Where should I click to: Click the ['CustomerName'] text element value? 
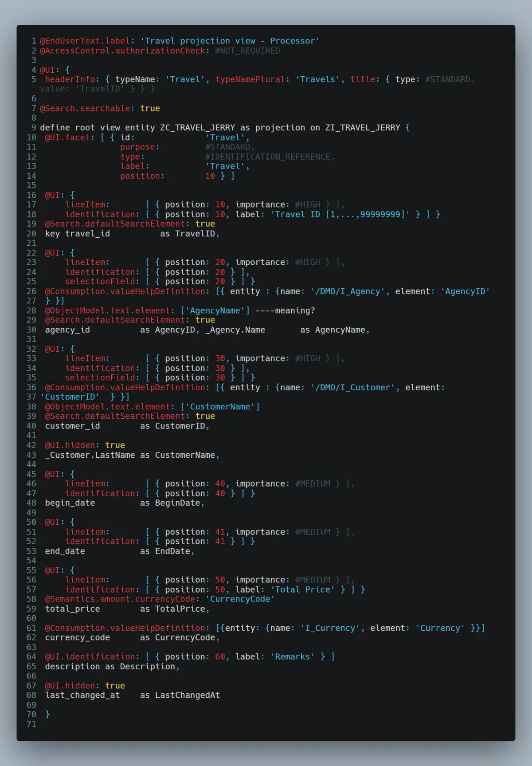[220, 407]
